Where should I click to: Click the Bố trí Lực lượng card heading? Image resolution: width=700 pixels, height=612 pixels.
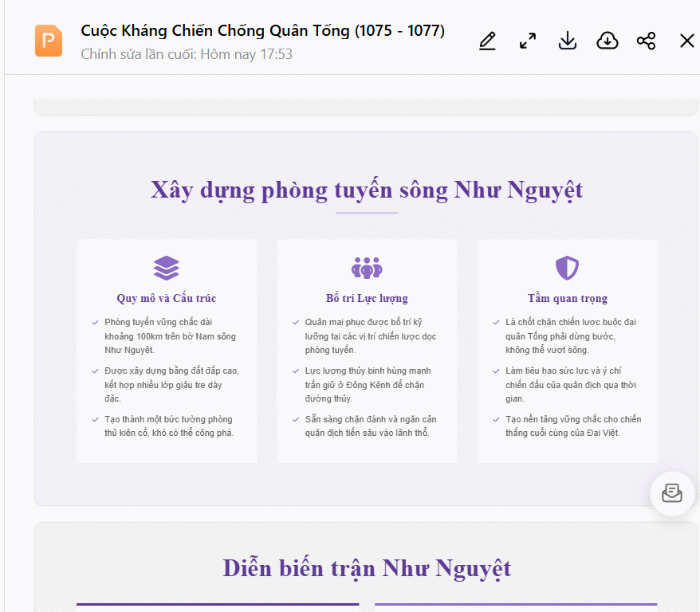(x=366, y=297)
